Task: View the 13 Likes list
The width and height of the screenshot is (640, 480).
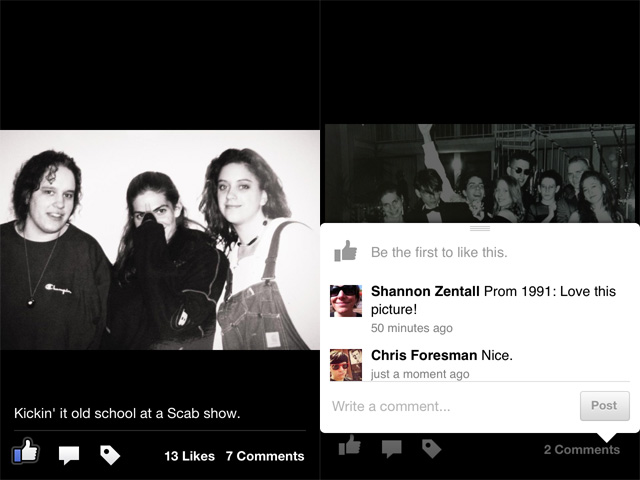Action: click(189, 456)
